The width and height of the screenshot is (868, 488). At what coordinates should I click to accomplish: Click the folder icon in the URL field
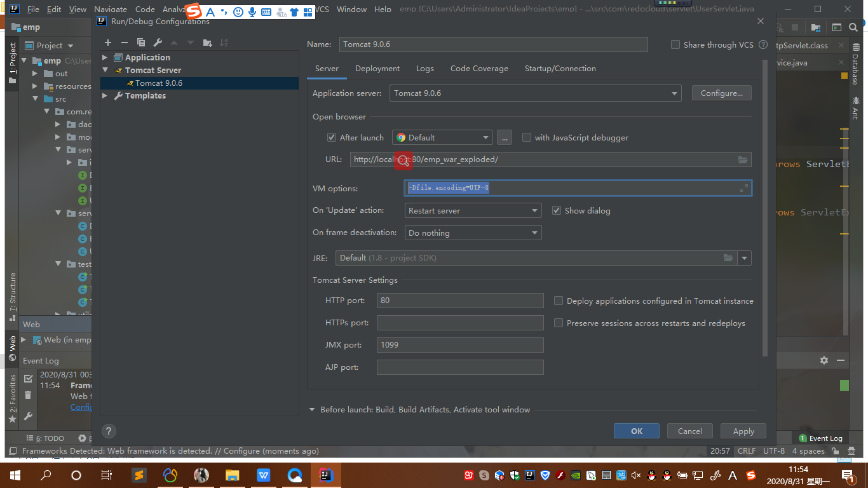coord(743,159)
